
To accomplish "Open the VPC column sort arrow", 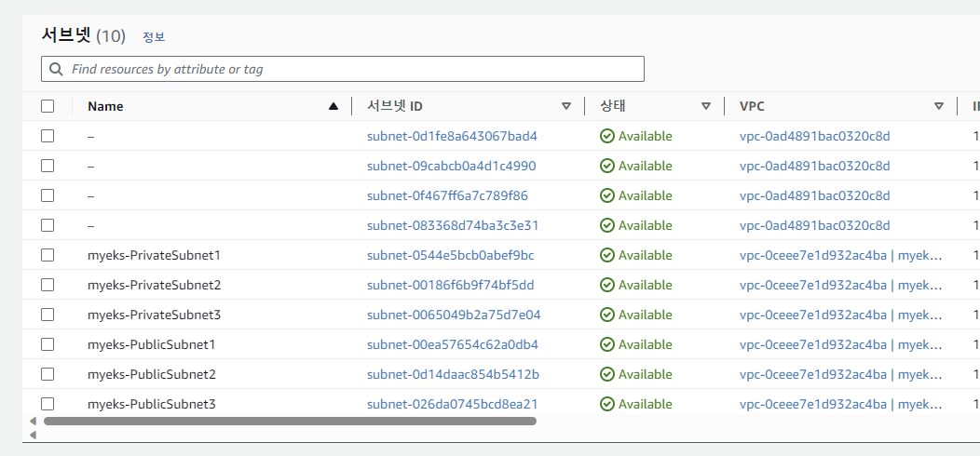I will (x=939, y=106).
